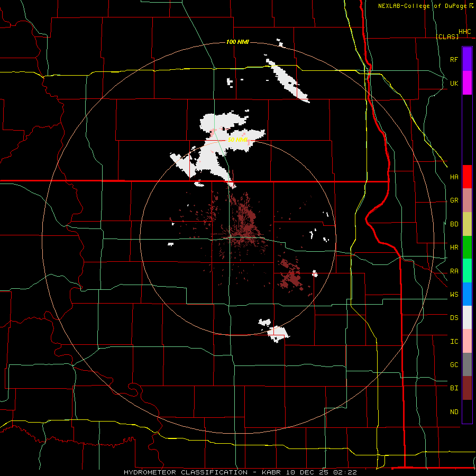This screenshot has width=476, height=476.
Task: Click the 'NEXLAB-College of DuPage' credit text
Action: point(422,6)
